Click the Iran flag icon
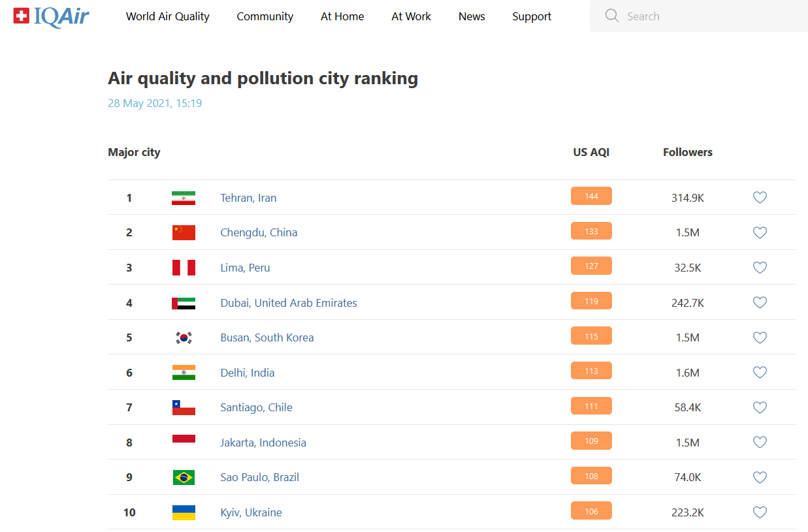Screen dimensions: 808x532 click(x=184, y=198)
